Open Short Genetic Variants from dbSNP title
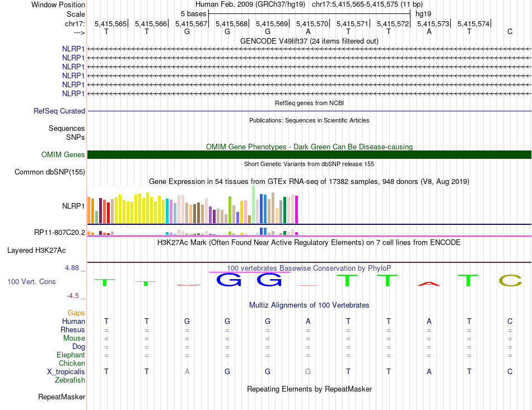 tap(309, 164)
